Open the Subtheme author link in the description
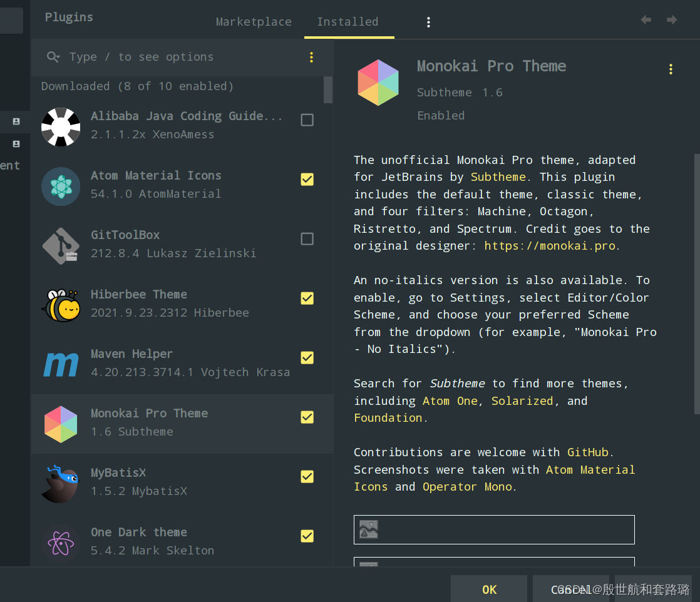 [498, 177]
